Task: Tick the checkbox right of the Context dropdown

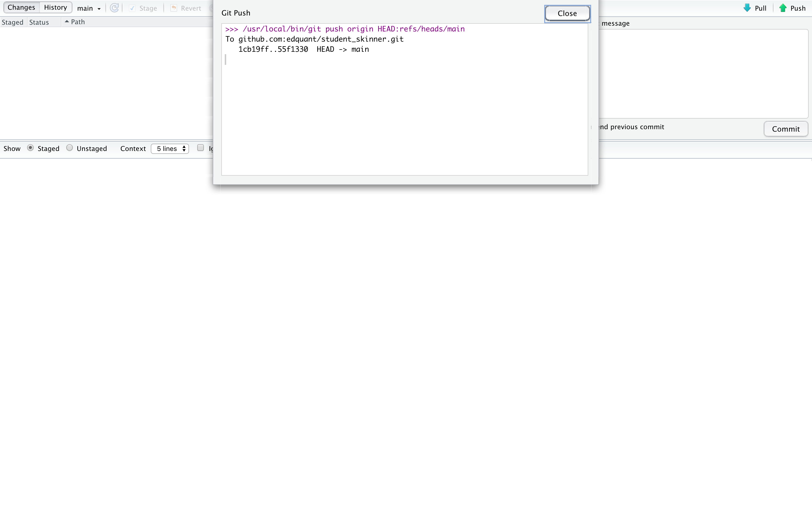Action: [201, 148]
